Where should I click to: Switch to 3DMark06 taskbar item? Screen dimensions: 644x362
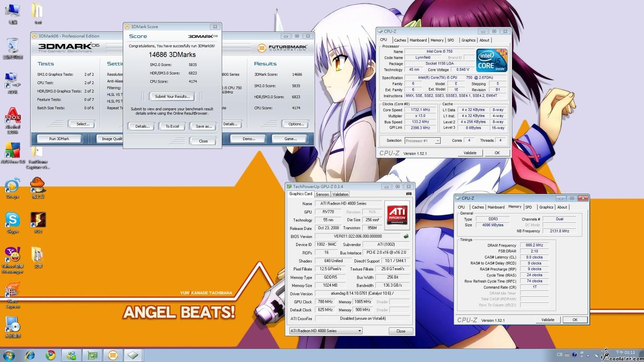[x=113, y=355]
